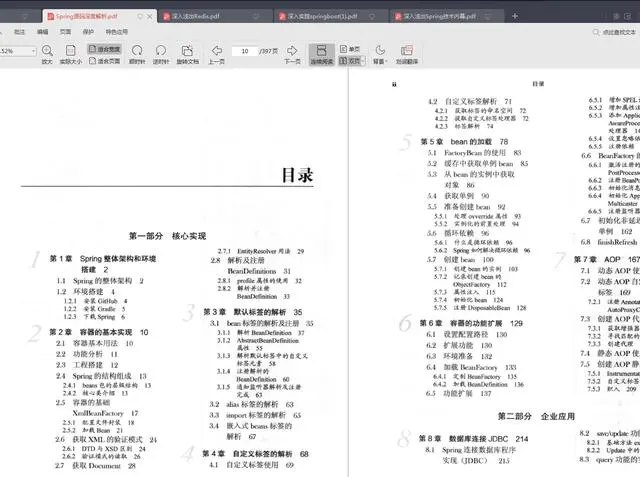This screenshot has height=477, width=640.
Task: Click the PDF file icon on the springboot(1).pdf tab
Action: click(282, 16)
